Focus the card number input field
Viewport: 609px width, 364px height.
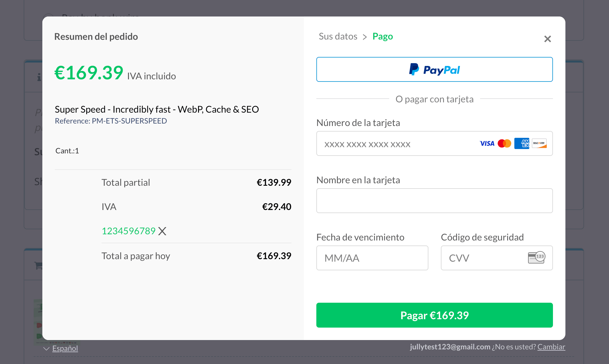(x=395, y=144)
